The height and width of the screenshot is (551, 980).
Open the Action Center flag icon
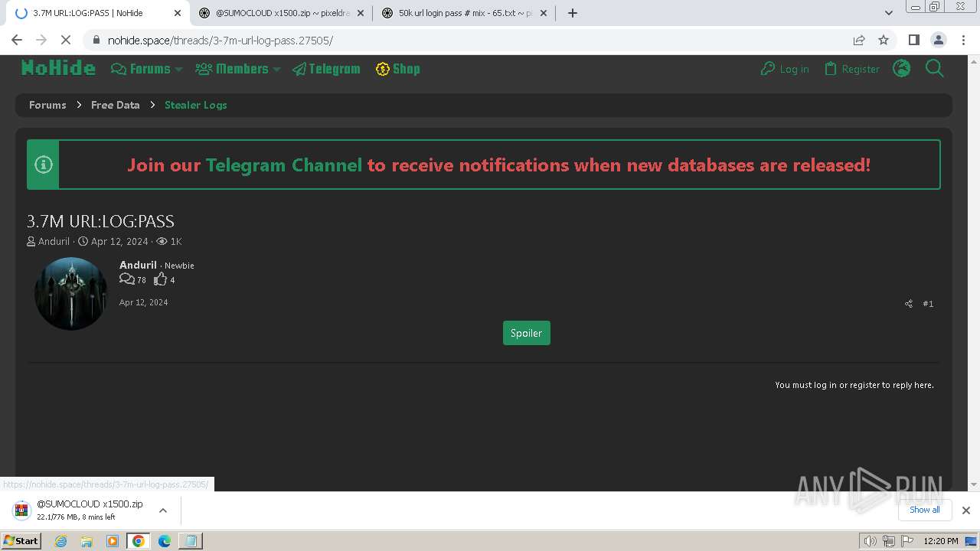coord(907,541)
